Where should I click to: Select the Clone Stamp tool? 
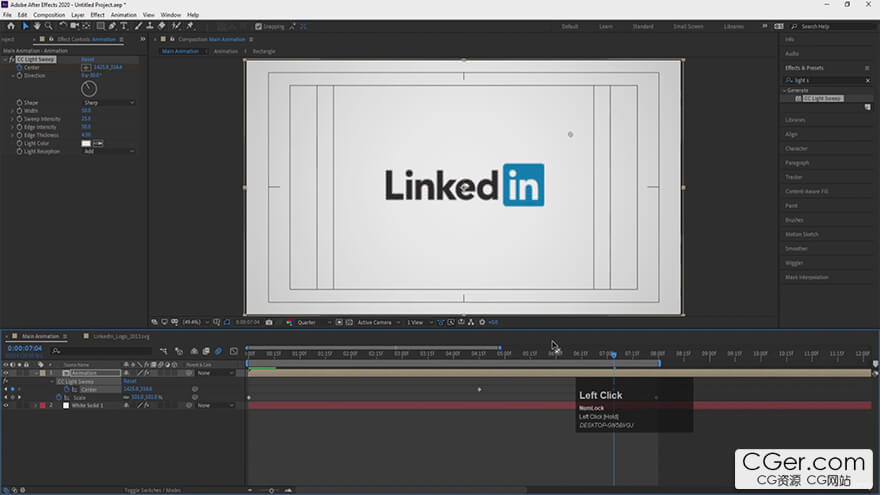(x=150, y=26)
